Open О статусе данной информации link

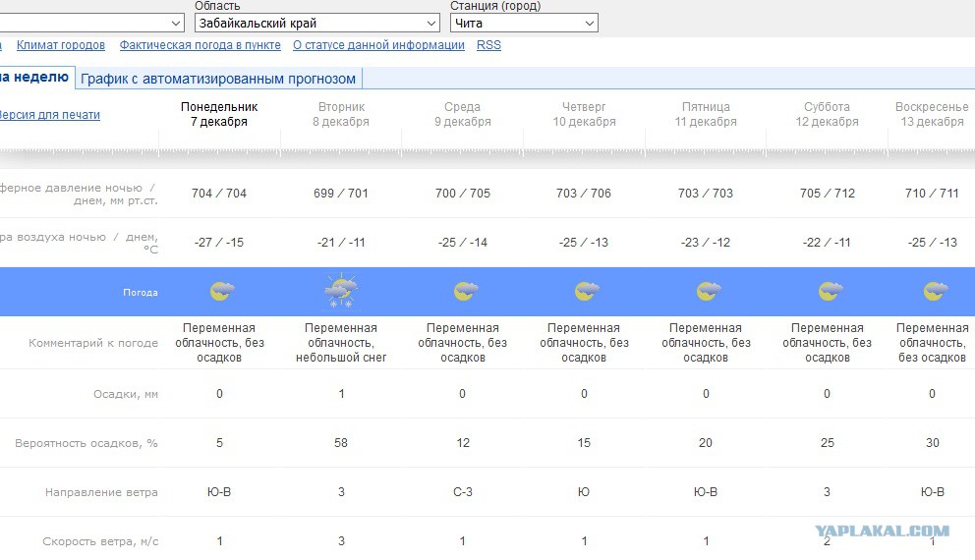coord(378,45)
